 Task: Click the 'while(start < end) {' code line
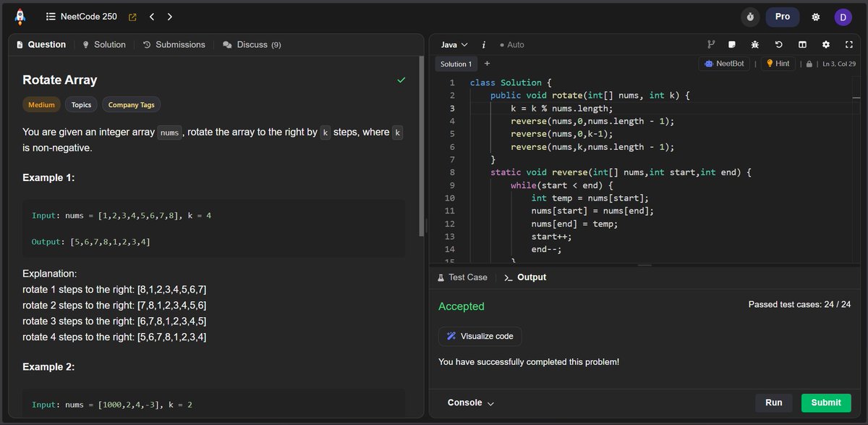(x=562, y=185)
